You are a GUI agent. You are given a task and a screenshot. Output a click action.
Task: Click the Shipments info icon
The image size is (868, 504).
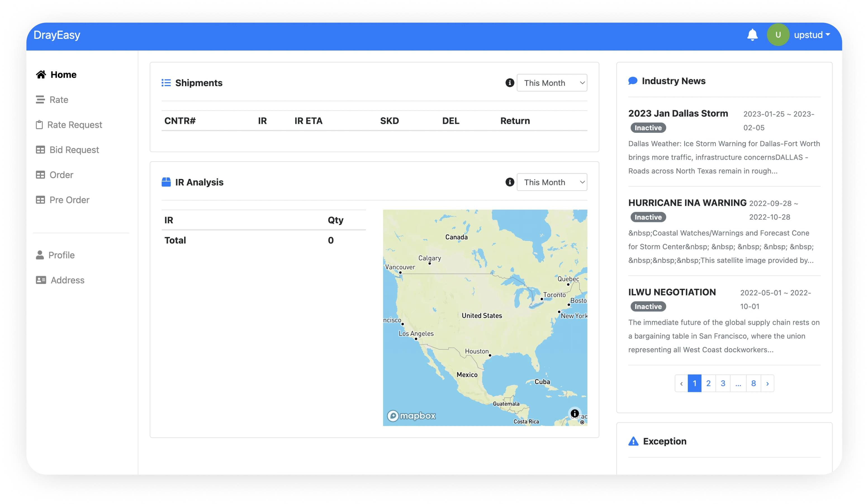point(510,83)
